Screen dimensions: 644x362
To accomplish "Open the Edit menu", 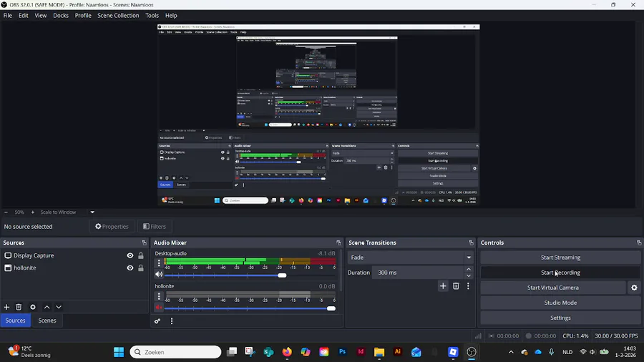I will pyautogui.click(x=24, y=16).
